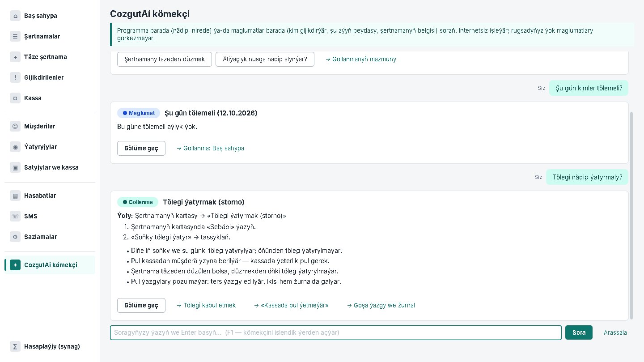Open Hasaplaýjy (synag) sigma icon
The width and height of the screenshot is (644, 362).
click(x=15, y=346)
